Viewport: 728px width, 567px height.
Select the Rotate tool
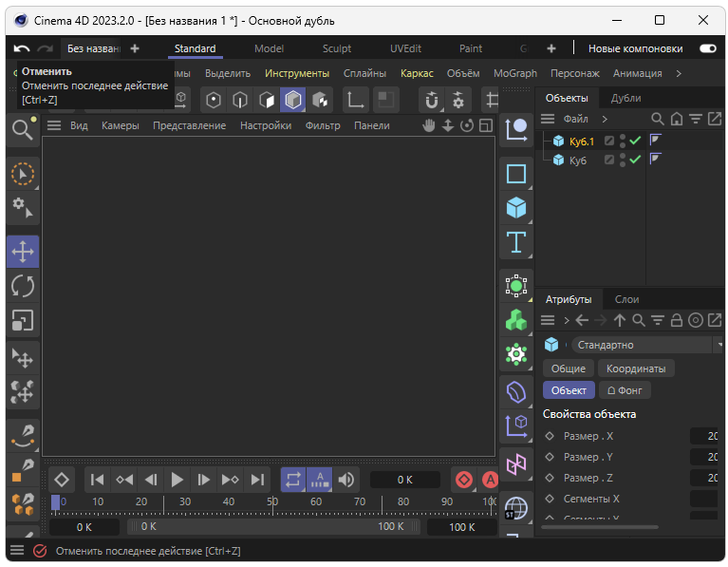23,286
